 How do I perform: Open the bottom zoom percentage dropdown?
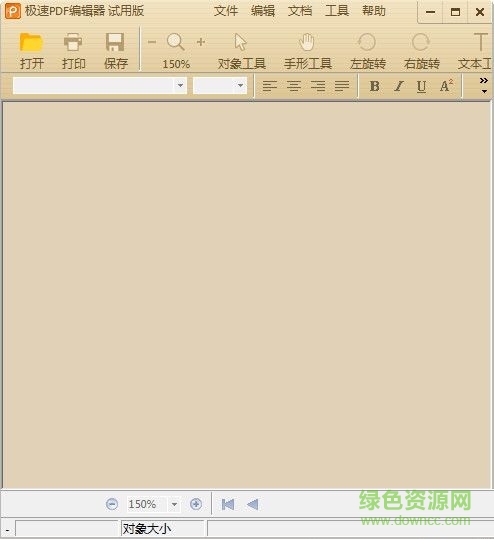(174, 505)
